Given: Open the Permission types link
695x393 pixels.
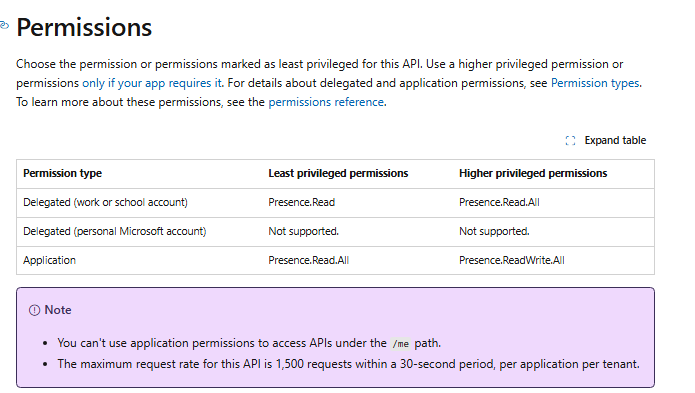Looking at the screenshot, I should click(595, 83).
